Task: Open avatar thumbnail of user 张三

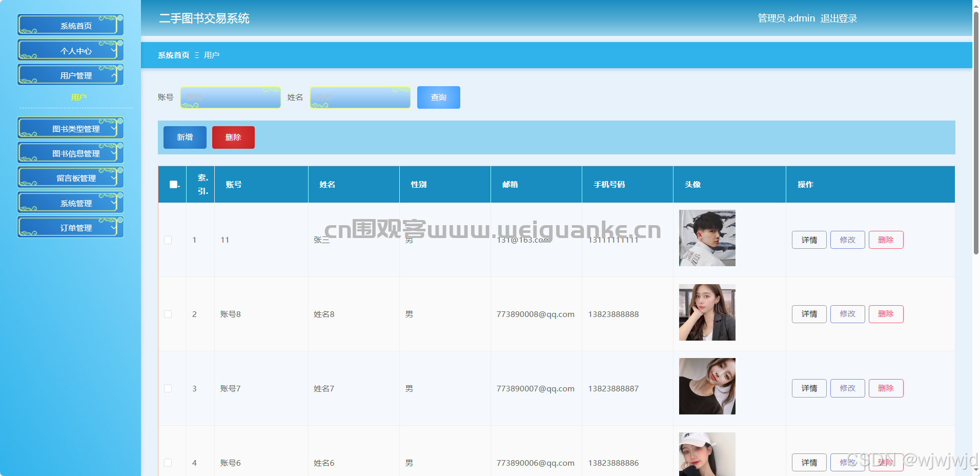Action: (707, 238)
